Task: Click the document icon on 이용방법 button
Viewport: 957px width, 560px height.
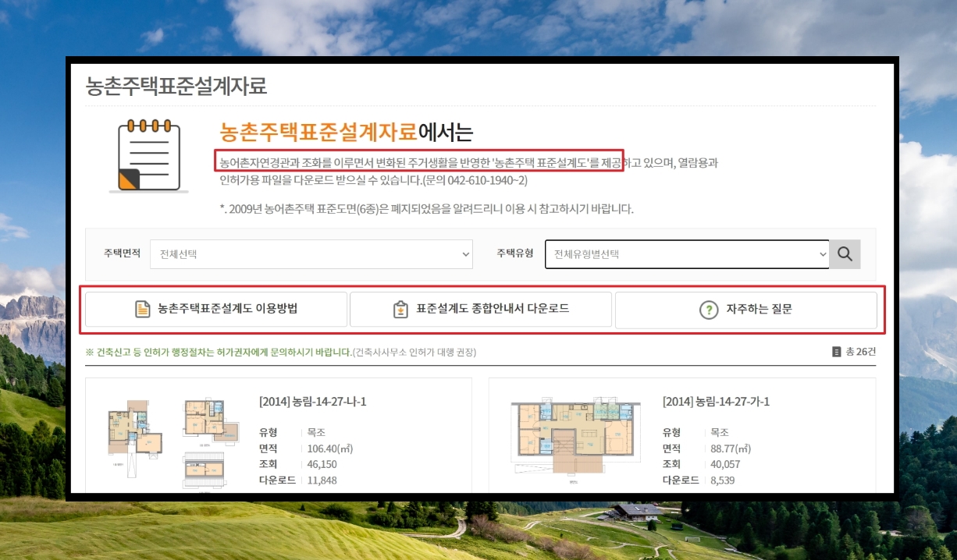Action: tap(143, 309)
